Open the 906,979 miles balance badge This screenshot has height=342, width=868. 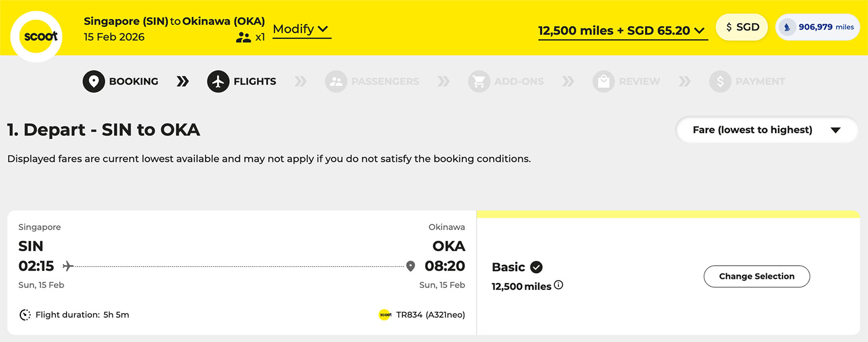(818, 27)
